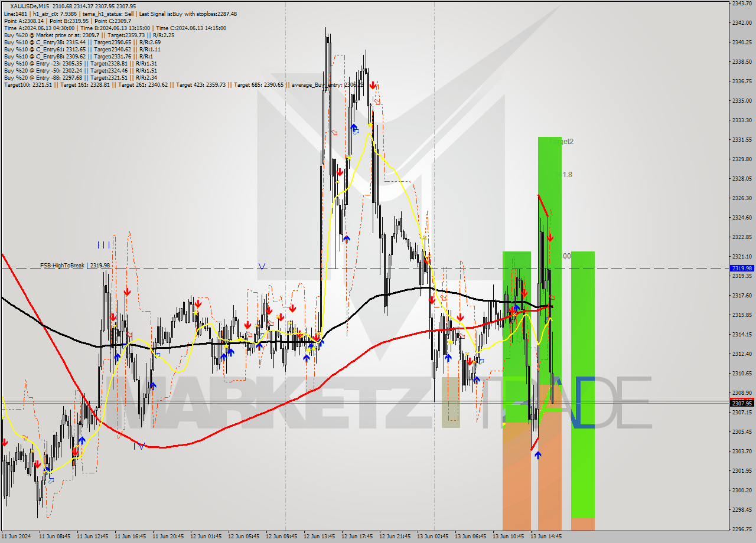Click the 2314.15 price axis label
This screenshot has width=756, height=543.
[x=742, y=334]
